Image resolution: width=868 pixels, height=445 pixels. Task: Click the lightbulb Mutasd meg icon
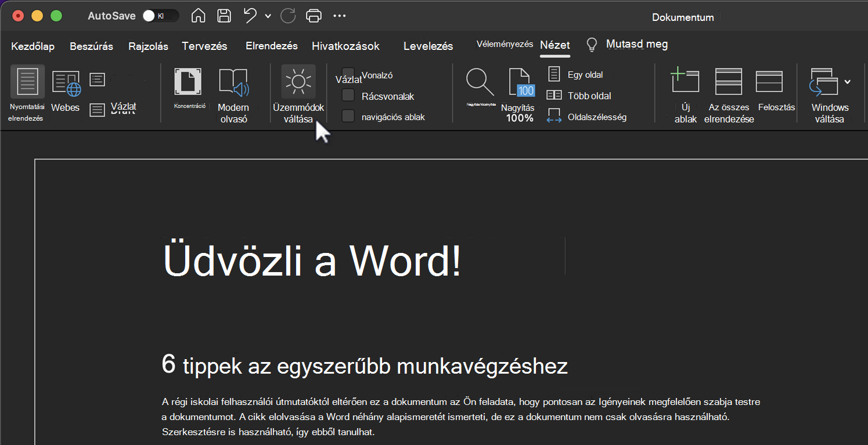coord(592,45)
